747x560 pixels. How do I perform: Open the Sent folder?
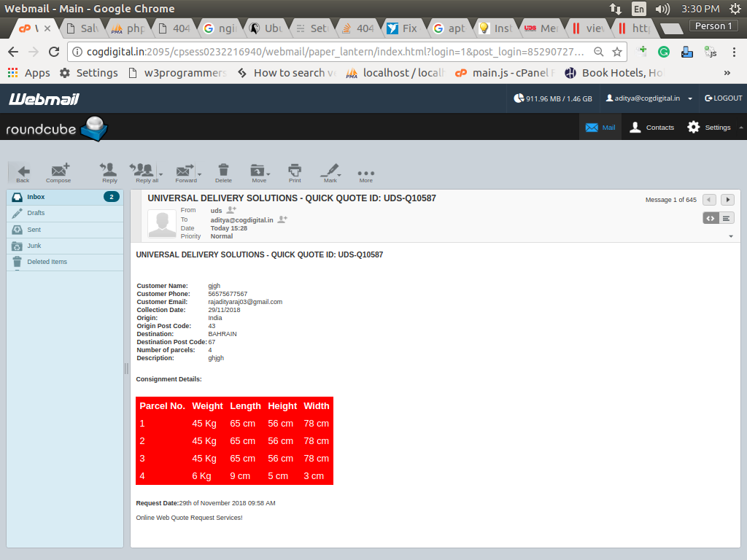[x=34, y=230]
